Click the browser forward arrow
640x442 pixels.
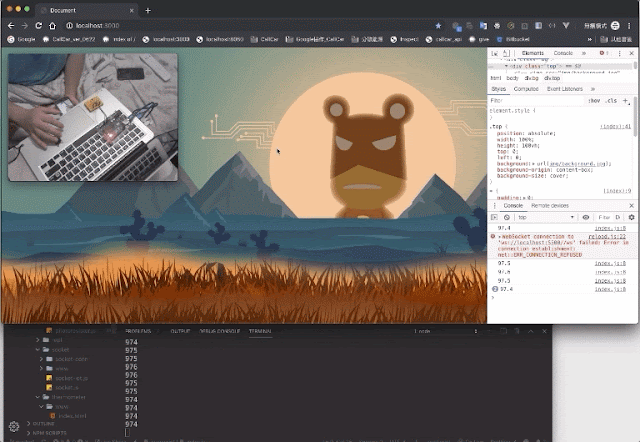tap(25, 26)
